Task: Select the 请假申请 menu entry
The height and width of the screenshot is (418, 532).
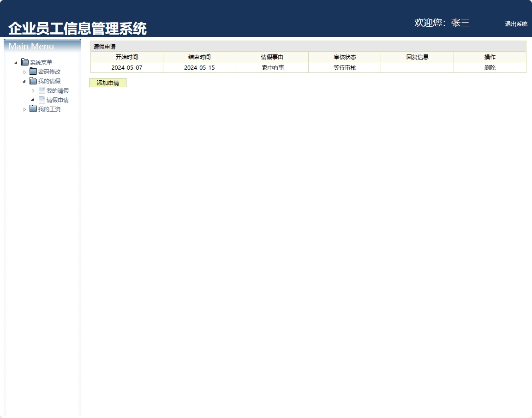Action: coord(57,100)
